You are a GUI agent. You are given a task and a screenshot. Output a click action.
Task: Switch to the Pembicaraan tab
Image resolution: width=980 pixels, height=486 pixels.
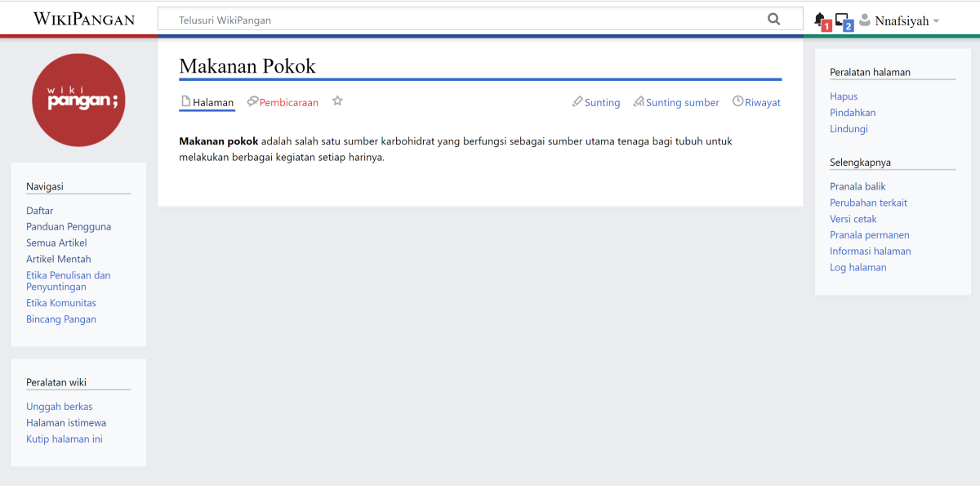(x=283, y=102)
